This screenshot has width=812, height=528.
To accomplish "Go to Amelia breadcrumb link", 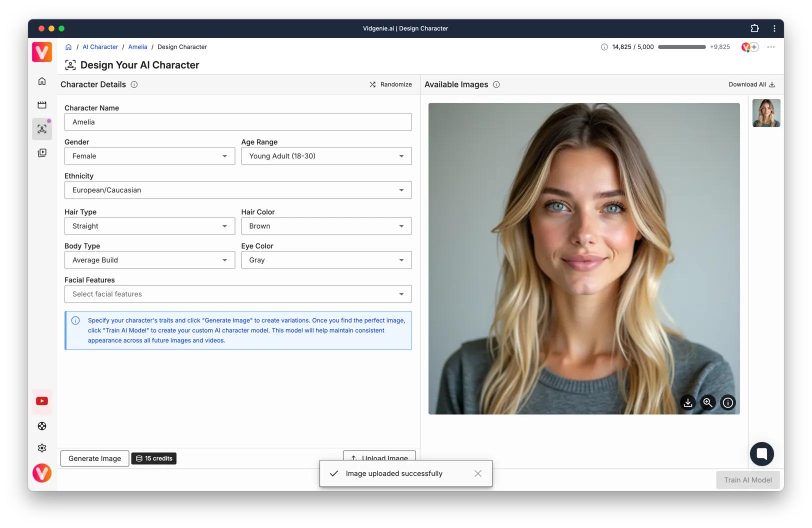I will tap(137, 47).
